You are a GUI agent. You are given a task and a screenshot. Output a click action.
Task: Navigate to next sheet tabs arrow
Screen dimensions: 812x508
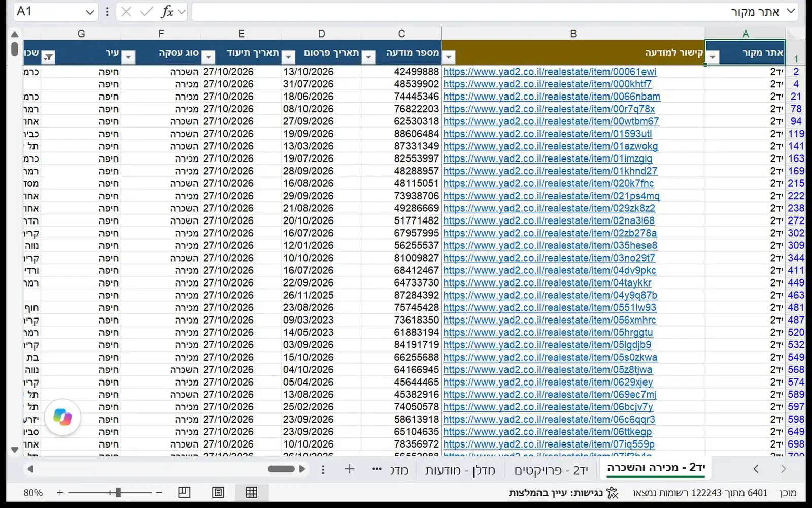tap(783, 469)
